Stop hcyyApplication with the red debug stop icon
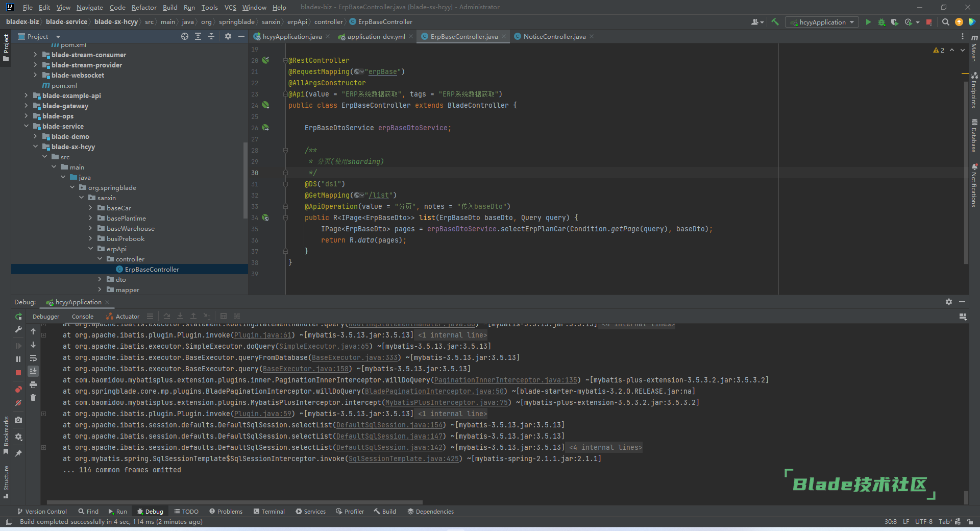 (18, 373)
